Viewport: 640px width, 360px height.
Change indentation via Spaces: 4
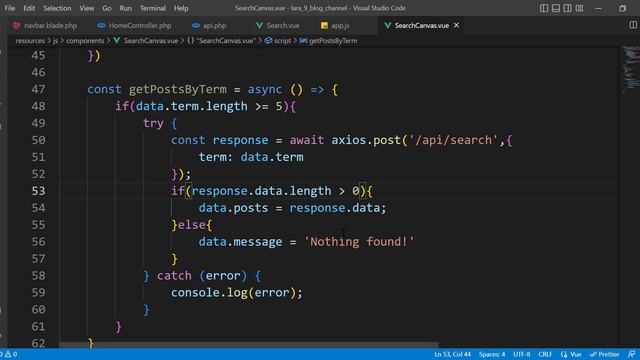(x=492, y=354)
